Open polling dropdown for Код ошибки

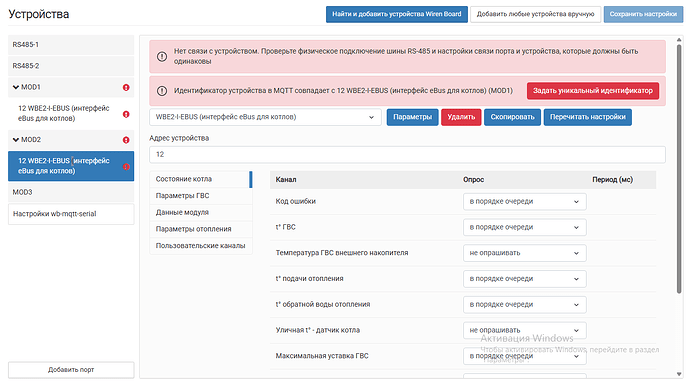[525, 201]
